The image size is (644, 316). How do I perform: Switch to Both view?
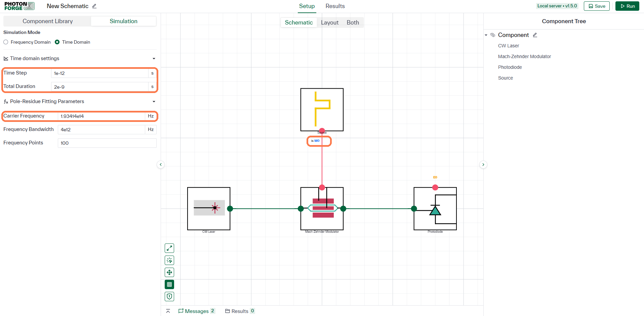point(353,22)
